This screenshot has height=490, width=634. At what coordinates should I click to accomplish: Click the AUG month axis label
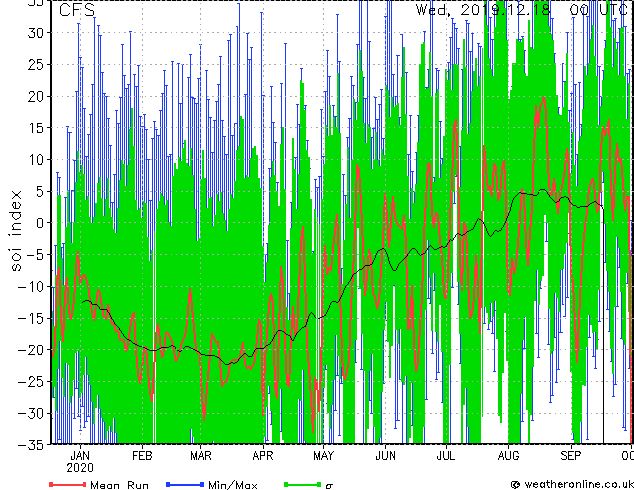click(x=508, y=456)
